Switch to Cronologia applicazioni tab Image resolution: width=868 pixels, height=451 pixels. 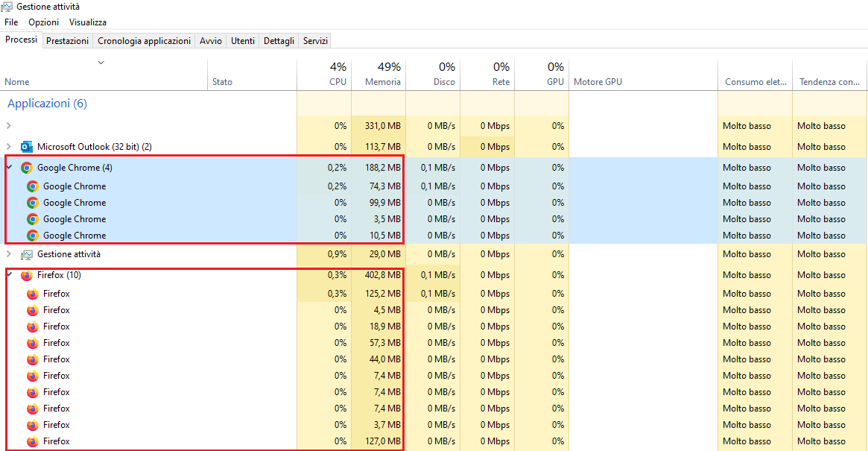144,41
